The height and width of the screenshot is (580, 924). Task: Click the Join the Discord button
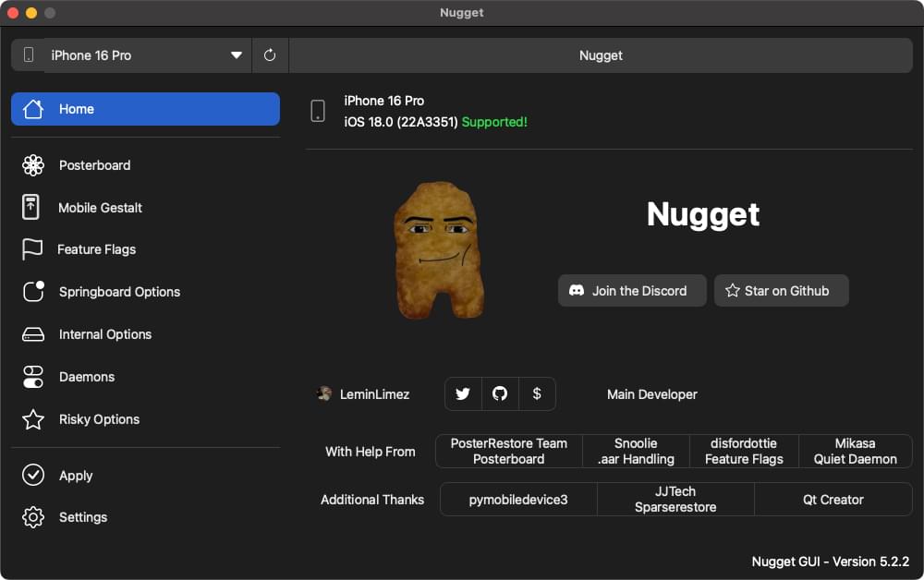tap(632, 291)
